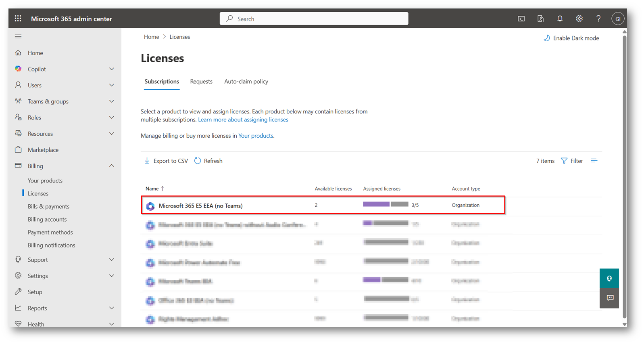This screenshot has width=644, height=344.
Task: Open the feedback chat floating button
Action: 609,298
